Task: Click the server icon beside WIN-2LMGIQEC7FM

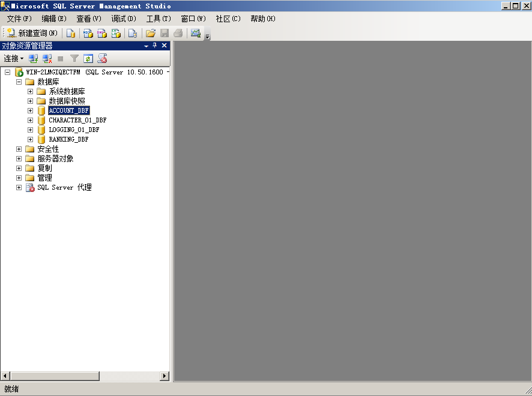Action: point(19,72)
